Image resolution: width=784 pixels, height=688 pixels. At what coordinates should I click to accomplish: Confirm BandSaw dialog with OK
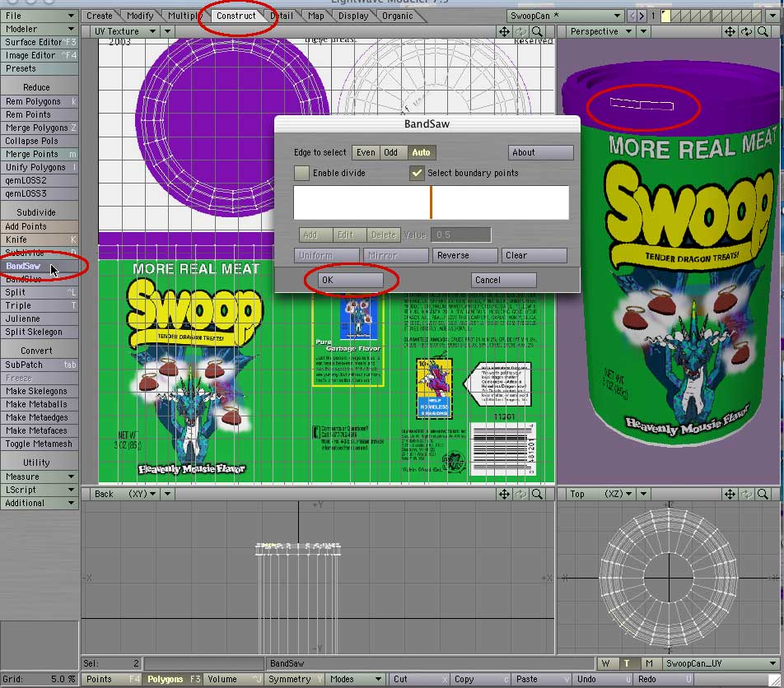click(x=350, y=281)
